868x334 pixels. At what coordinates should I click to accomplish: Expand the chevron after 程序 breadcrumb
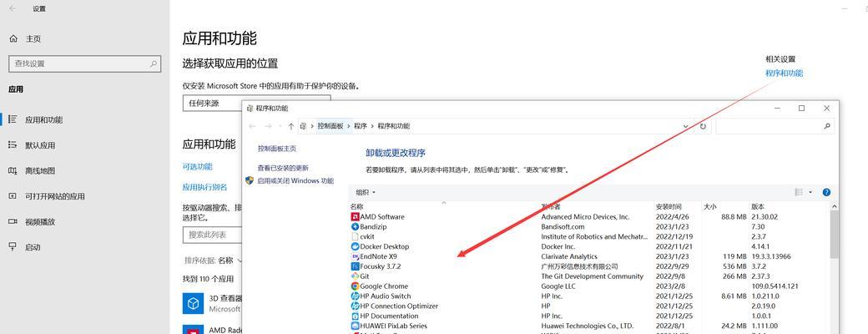pos(372,126)
